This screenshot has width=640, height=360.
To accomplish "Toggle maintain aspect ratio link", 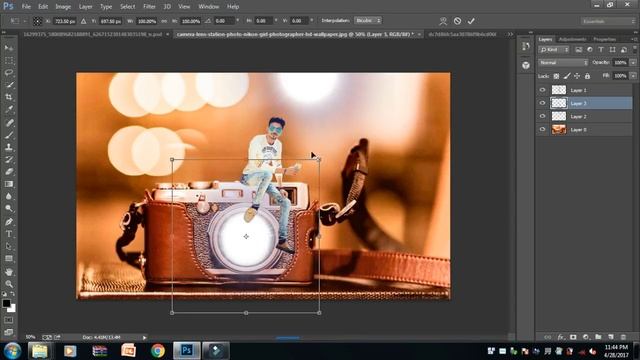I will point(164,21).
